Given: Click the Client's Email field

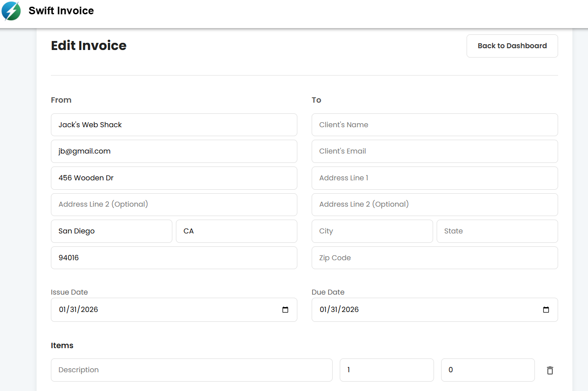Looking at the screenshot, I should click(434, 151).
